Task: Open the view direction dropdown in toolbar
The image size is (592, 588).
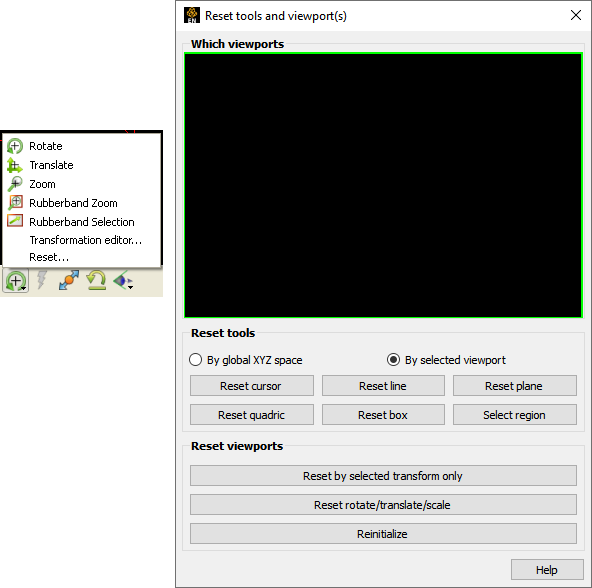Action: coord(130,288)
